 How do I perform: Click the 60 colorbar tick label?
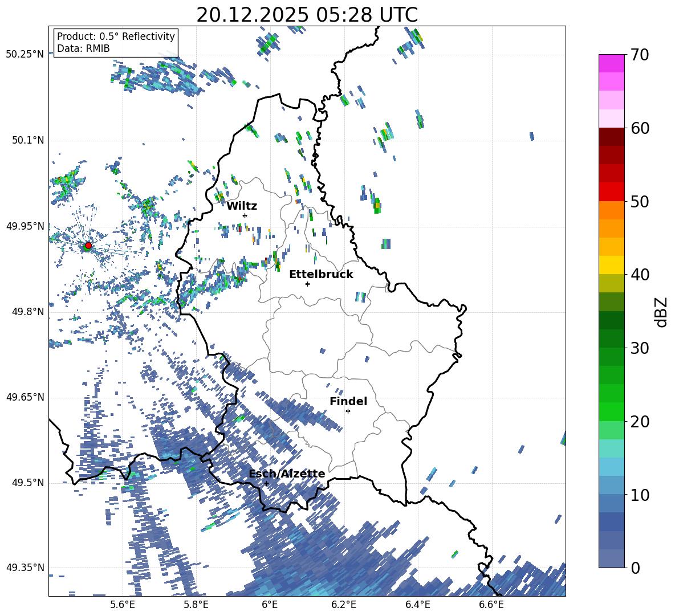coord(640,128)
